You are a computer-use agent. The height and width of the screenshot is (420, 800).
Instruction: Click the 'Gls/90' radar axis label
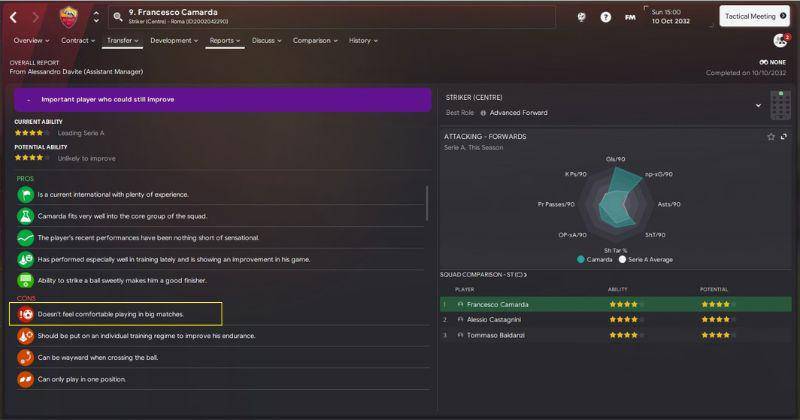point(615,159)
